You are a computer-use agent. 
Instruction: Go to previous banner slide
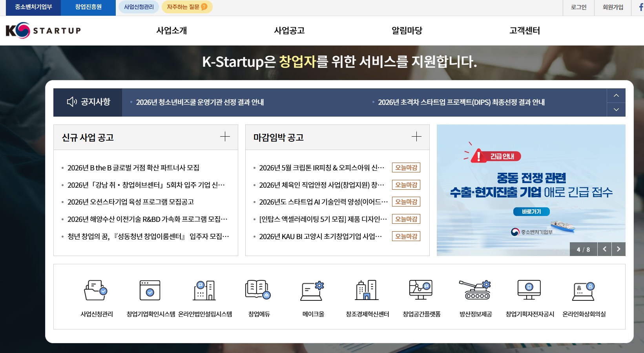(604, 249)
